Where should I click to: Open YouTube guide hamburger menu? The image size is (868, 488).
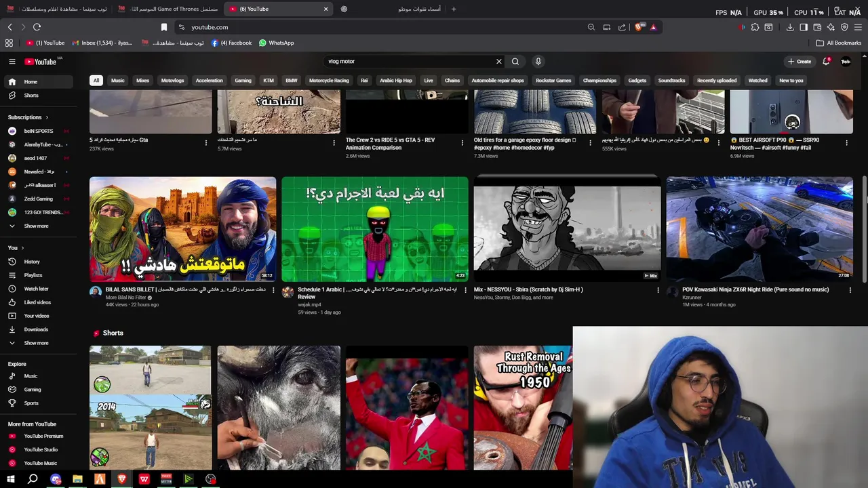point(12,62)
